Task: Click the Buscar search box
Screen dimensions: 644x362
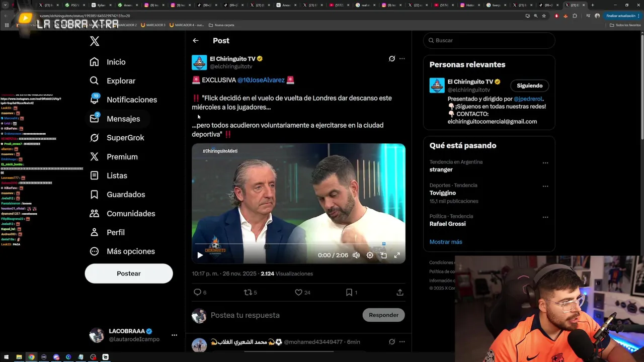Action: 489,40
